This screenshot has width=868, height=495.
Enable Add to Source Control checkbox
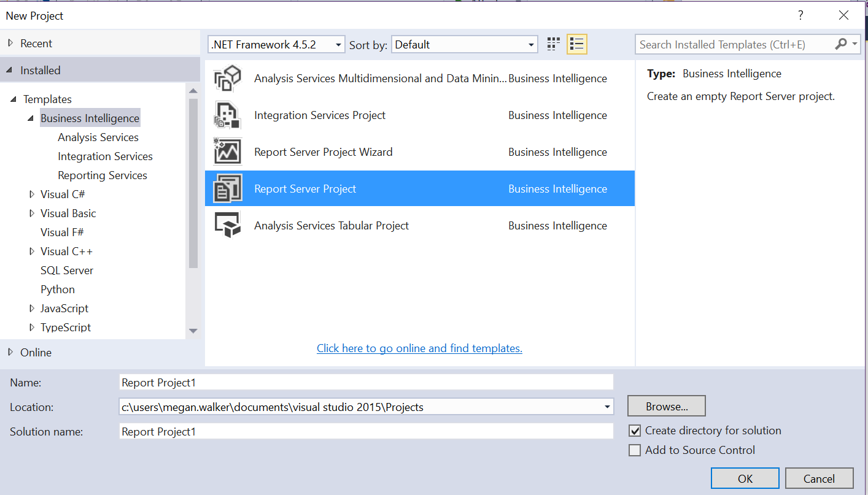tap(635, 450)
